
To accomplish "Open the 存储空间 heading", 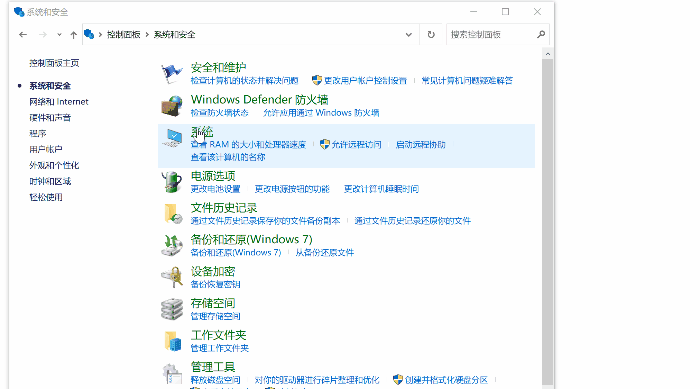I will tap(213, 303).
